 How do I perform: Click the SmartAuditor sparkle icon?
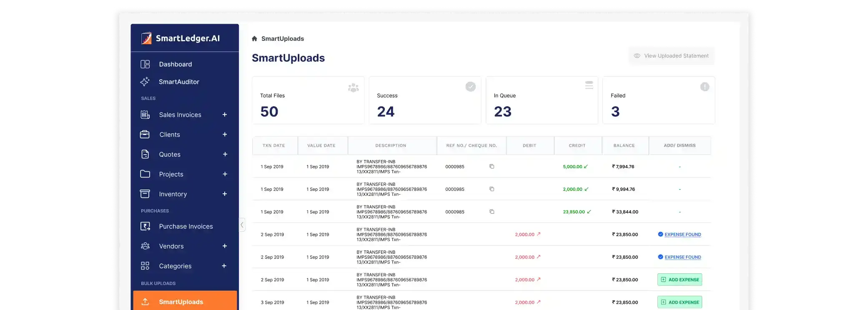click(145, 81)
